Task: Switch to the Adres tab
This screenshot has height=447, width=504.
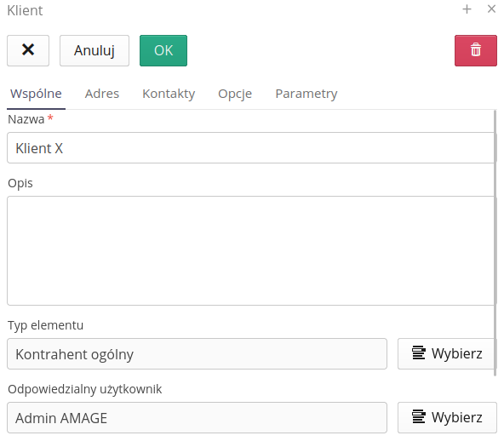Action: pyautogui.click(x=102, y=94)
